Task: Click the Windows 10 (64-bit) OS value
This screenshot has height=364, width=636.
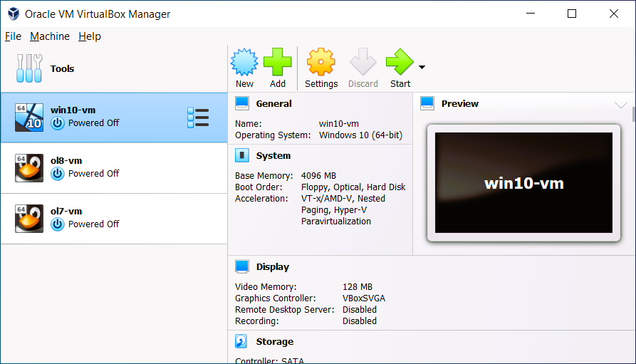Action: (x=360, y=135)
